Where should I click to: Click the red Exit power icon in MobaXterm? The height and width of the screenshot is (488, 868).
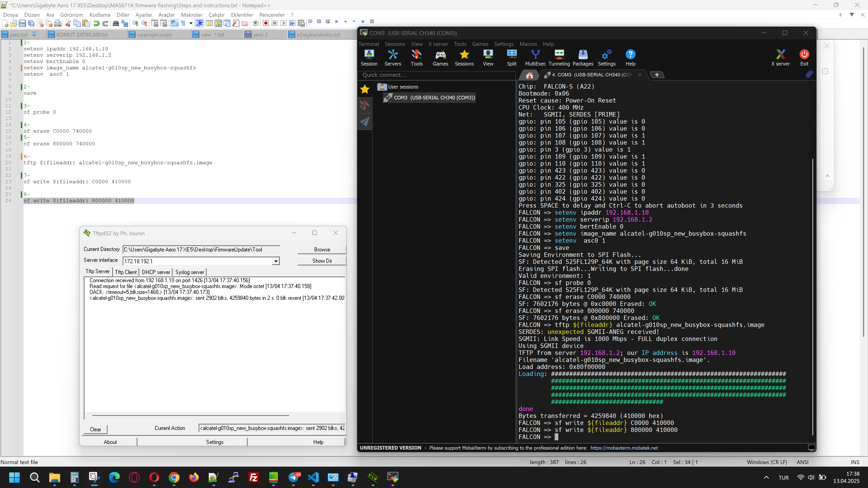coord(804,58)
